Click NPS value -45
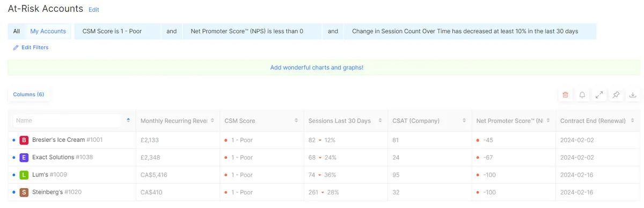This screenshot has height=208, width=644. point(488,140)
